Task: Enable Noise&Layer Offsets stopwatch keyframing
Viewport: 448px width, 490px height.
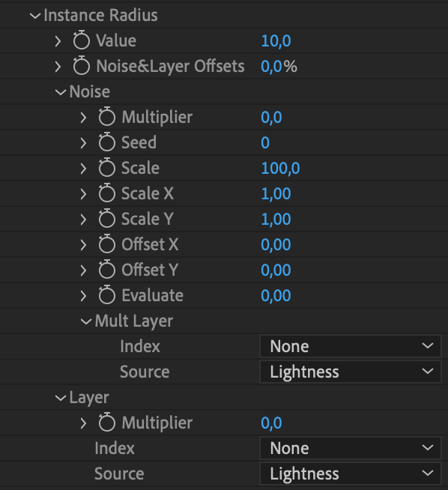Action: tap(82, 66)
